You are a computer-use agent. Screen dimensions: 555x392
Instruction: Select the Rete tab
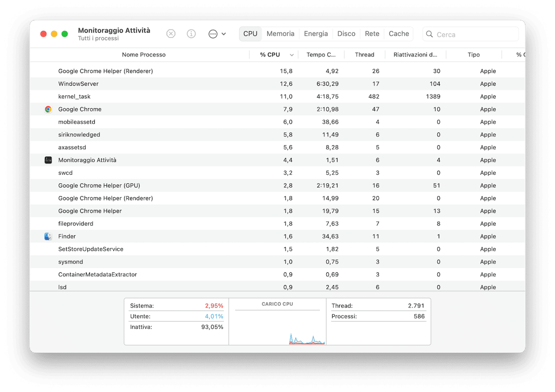(x=372, y=34)
